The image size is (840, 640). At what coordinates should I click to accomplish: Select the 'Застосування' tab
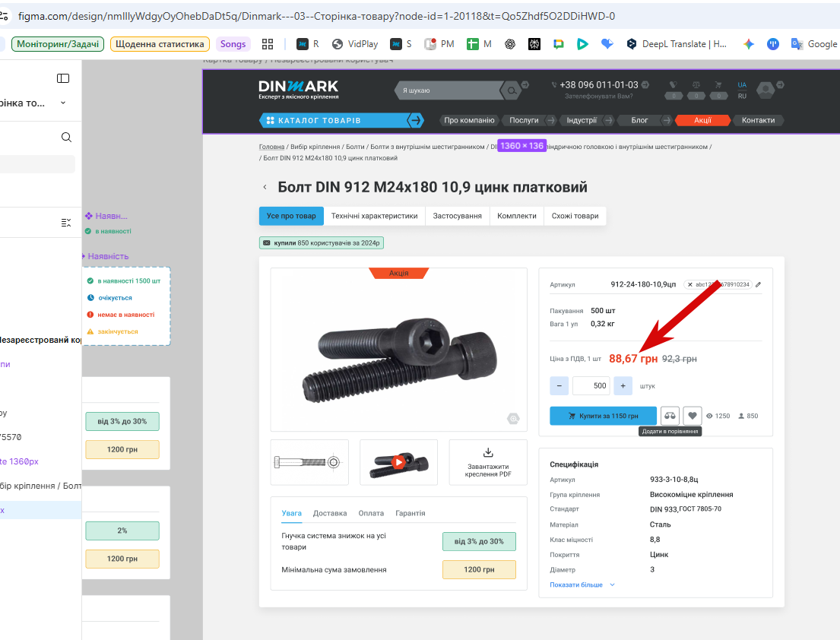(458, 216)
